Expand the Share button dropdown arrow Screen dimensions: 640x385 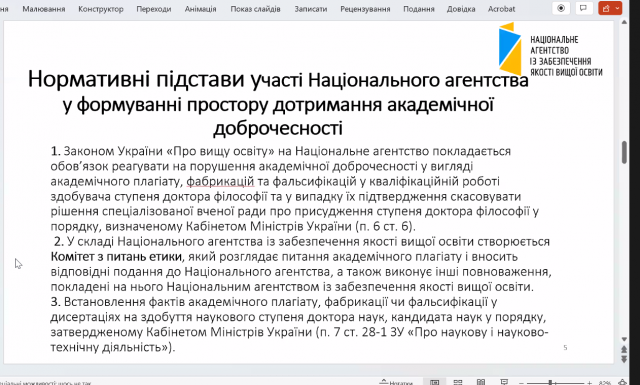click(x=618, y=8)
